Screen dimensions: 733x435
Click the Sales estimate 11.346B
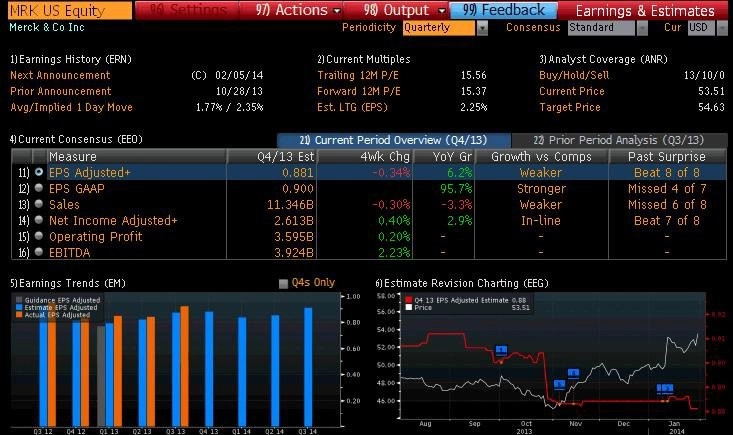point(290,205)
